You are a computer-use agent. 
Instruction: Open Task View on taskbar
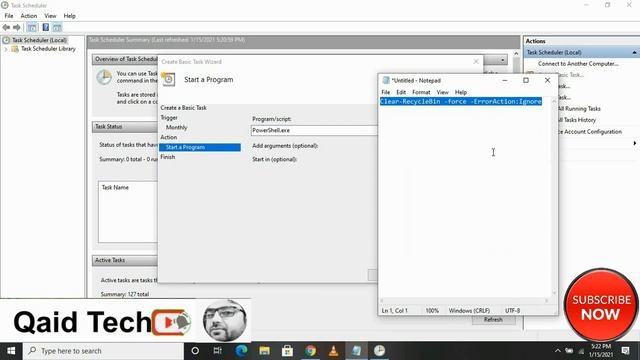pyautogui.click(x=218, y=351)
